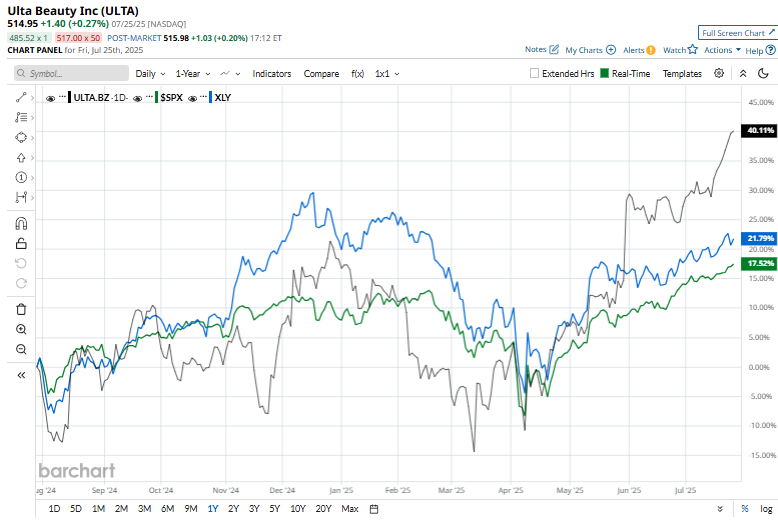Open the Help question mark icon

coord(770,50)
